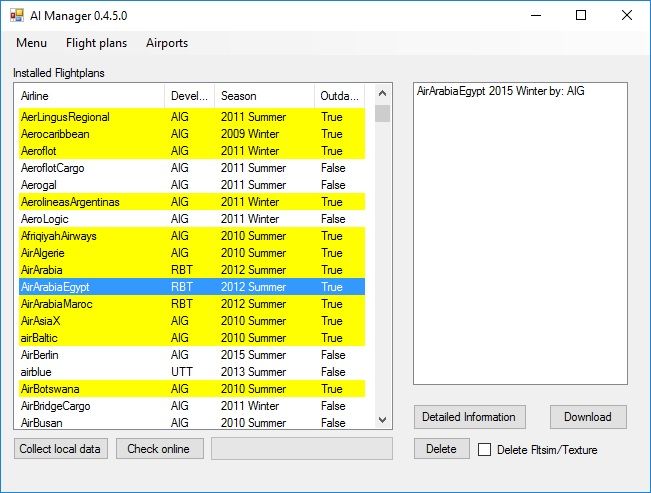
Task: Enable the Delete Fltsim/Texture checkbox
Action: [485, 449]
